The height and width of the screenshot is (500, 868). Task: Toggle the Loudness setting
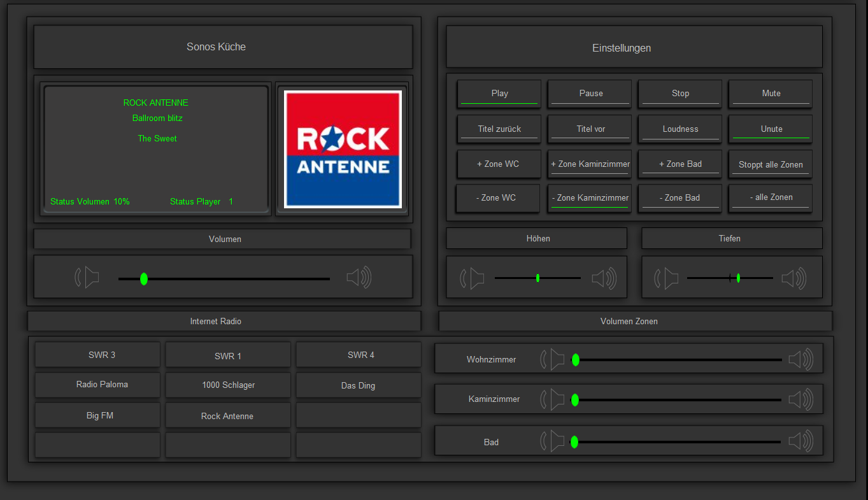point(680,129)
